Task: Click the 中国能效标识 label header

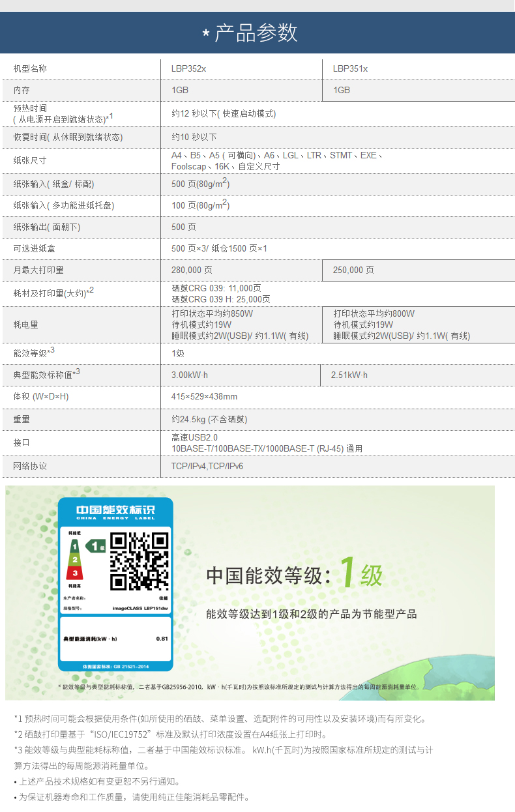Action: (x=115, y=511)
